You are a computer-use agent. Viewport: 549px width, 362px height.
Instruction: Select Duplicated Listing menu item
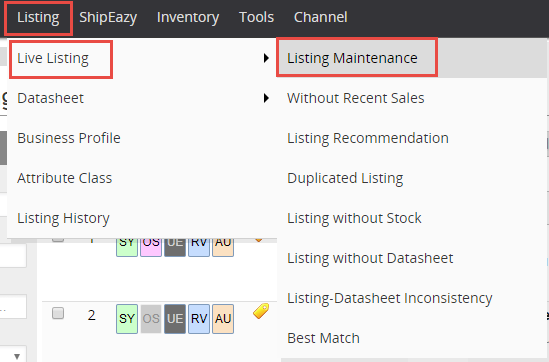pyautogui.click(x=345, y=178)
